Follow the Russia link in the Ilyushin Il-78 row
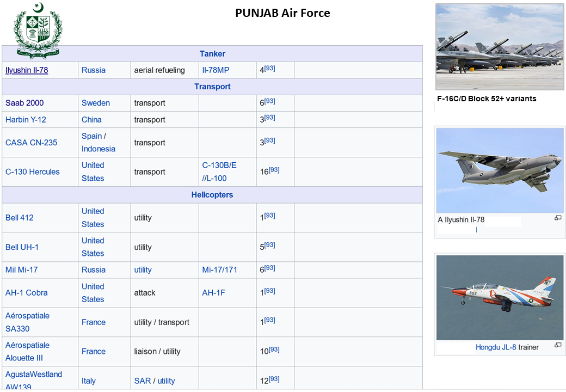Image resolution: width=566 pixels, height=392 pixels. tap(94, 70)
